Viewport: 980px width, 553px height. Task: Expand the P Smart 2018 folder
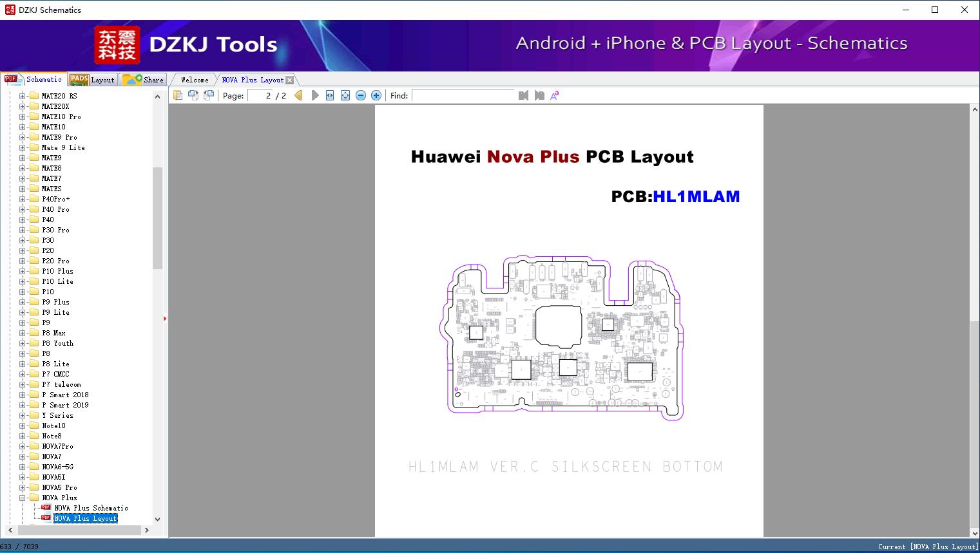click(21, 395)
